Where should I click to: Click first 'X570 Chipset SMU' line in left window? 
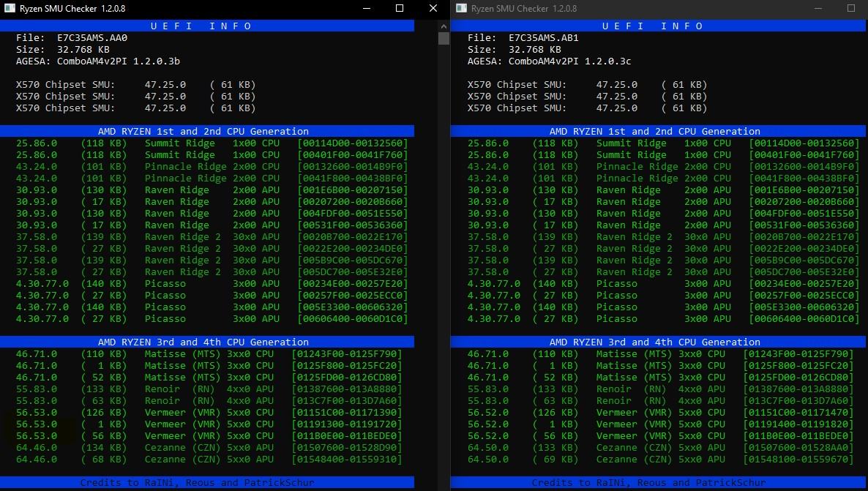(135, 85)
